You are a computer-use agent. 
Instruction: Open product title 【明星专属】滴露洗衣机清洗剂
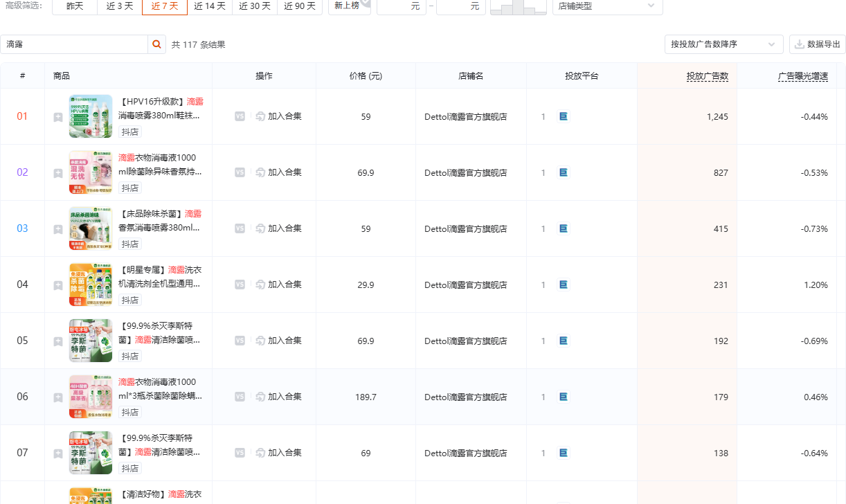point(161,276)
